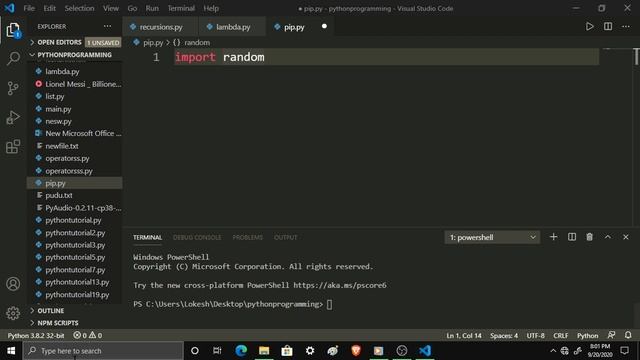The height and width of the screenshot is (360, 640).
Task: Open Microsoft Edge from taskbar
Action: 241,351
